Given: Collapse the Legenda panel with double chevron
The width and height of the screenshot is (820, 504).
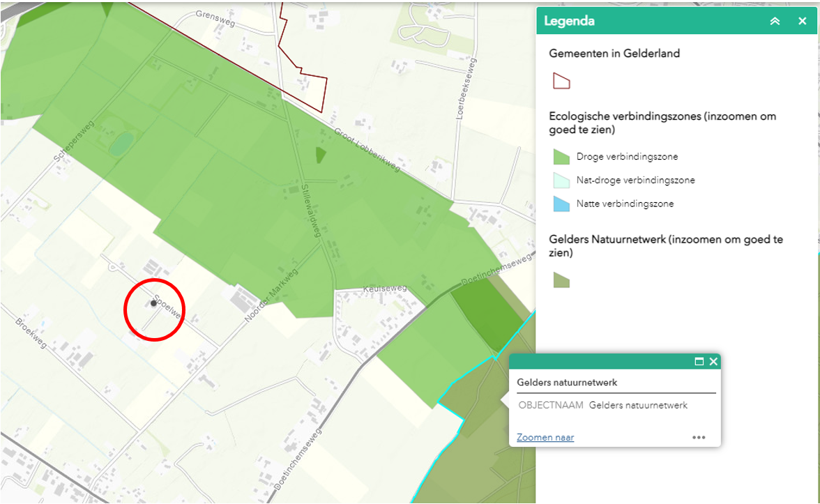Looking at the screenshot, I should [775, 22].
